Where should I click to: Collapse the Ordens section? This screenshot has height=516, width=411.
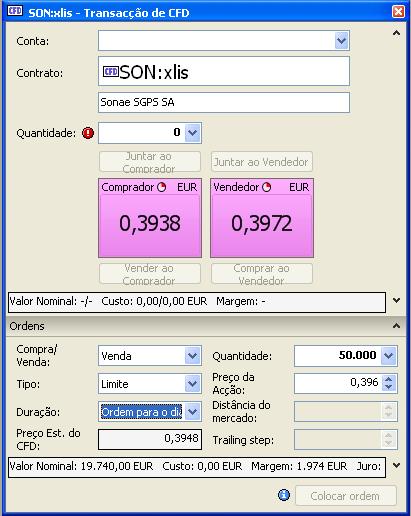(x=396, y=326)
